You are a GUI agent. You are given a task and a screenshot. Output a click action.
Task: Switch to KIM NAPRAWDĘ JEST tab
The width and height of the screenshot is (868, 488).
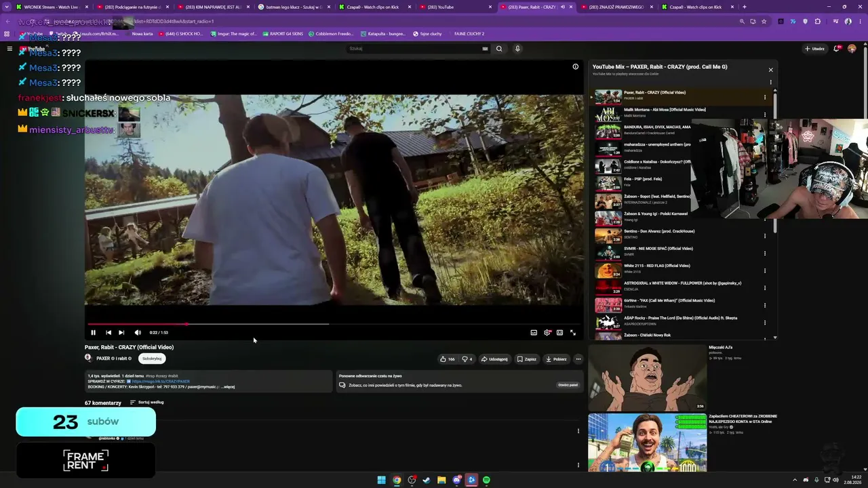[x=214, y=7]
